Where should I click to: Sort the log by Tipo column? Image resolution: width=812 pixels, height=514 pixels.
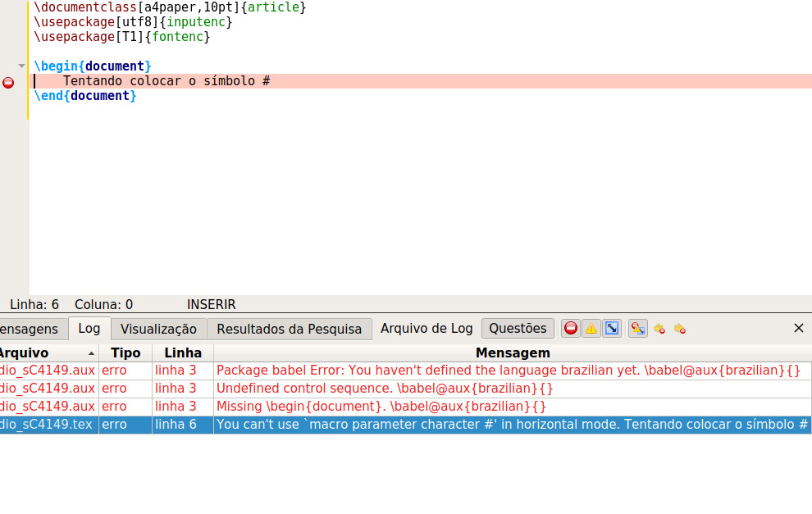tap(125, 353)
